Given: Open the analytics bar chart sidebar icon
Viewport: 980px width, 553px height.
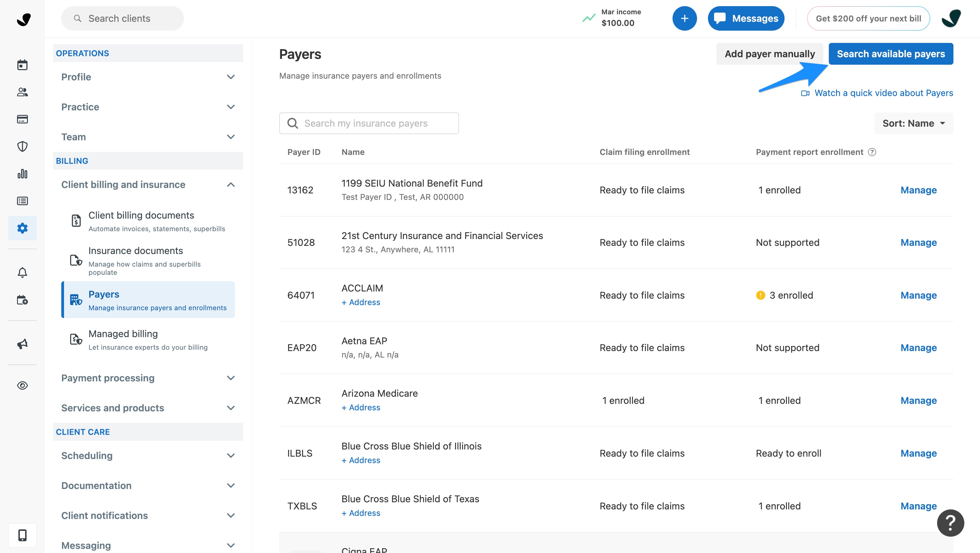Looking at the screenshot, I should [22, 174].
